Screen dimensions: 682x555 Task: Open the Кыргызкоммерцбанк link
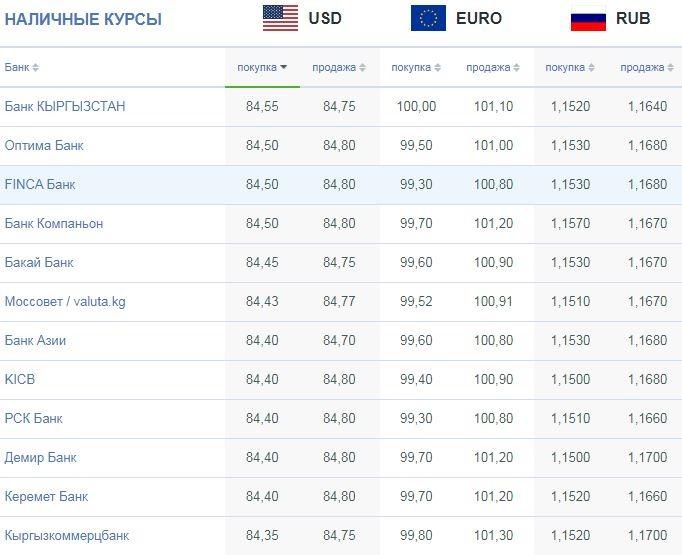[x=67, y=535]
